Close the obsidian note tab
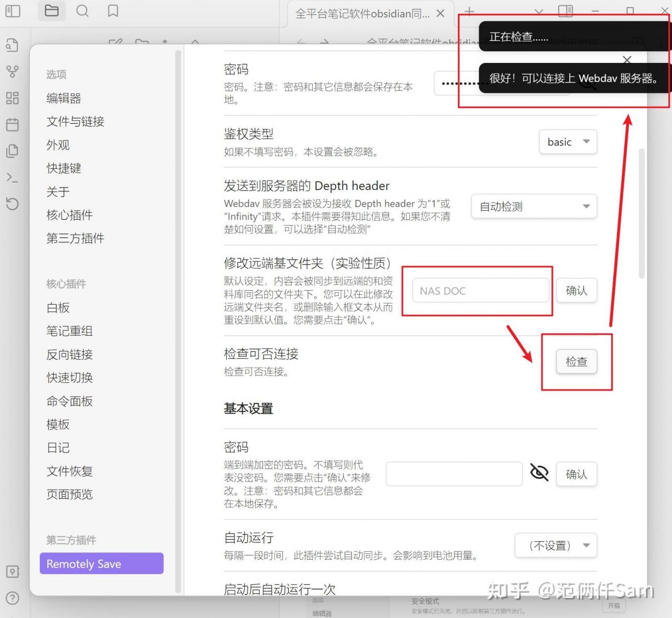This screenshot has width=672, height=618. [x=440, y=13]
